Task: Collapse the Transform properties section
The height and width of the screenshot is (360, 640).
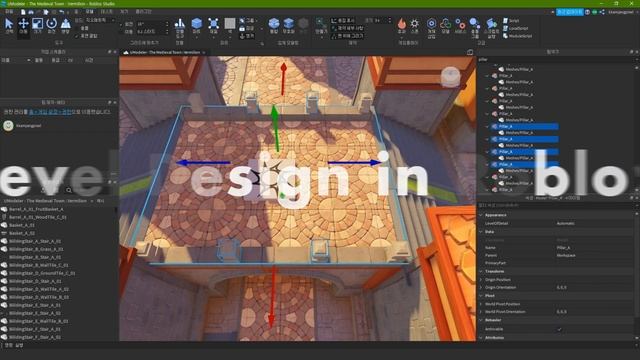Action: tap(481, 271)
